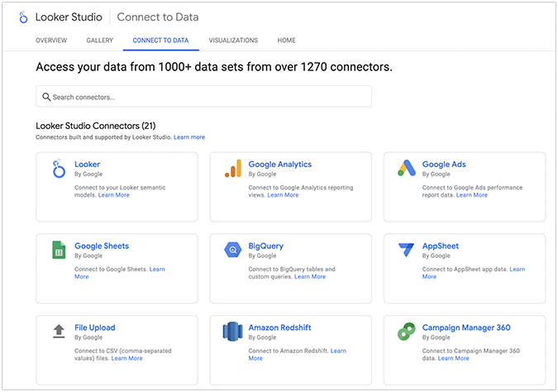Image resolution: width=558 pixels, height=392 pixels.
Task: Open the Google Sheets connector title
Action: coord(102,246)
